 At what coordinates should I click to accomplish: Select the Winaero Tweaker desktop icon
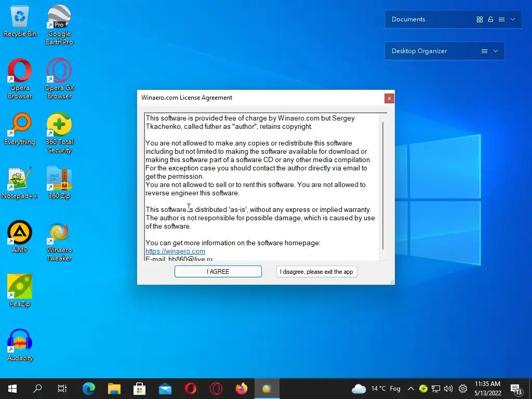pos(59,242)
